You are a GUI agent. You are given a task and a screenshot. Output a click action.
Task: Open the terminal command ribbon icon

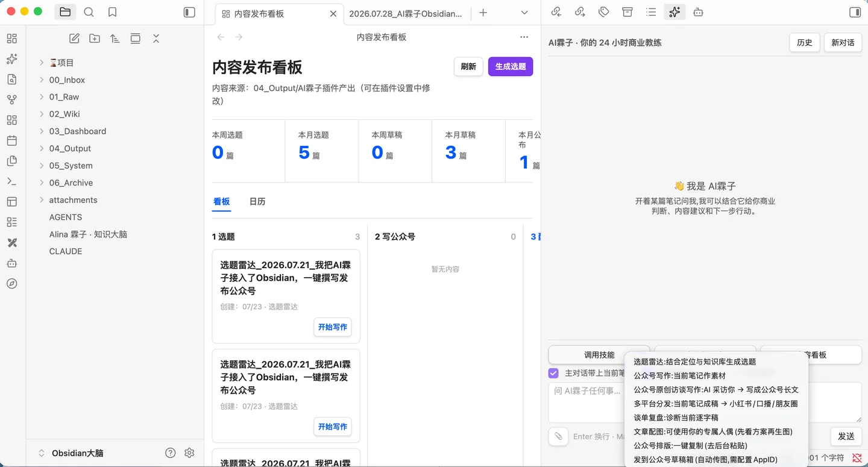(11, 181)
